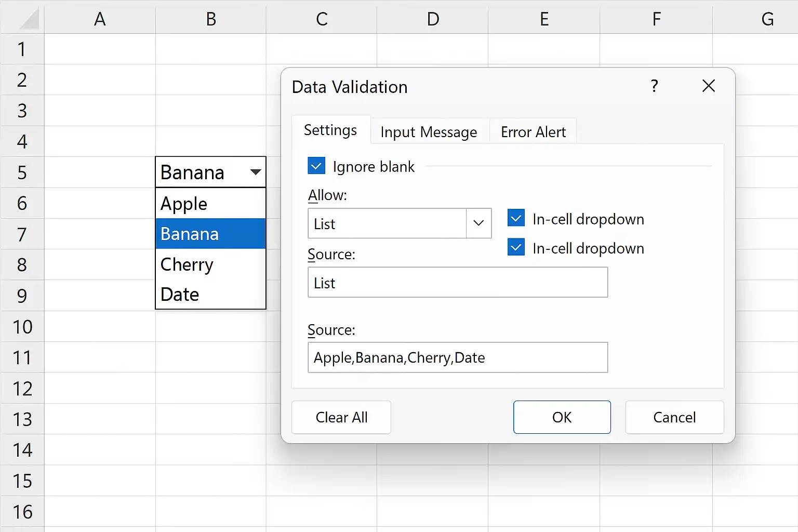798x532 pixels.
Task: Open the Allow combo box showing List
Action: click(400, 223)
